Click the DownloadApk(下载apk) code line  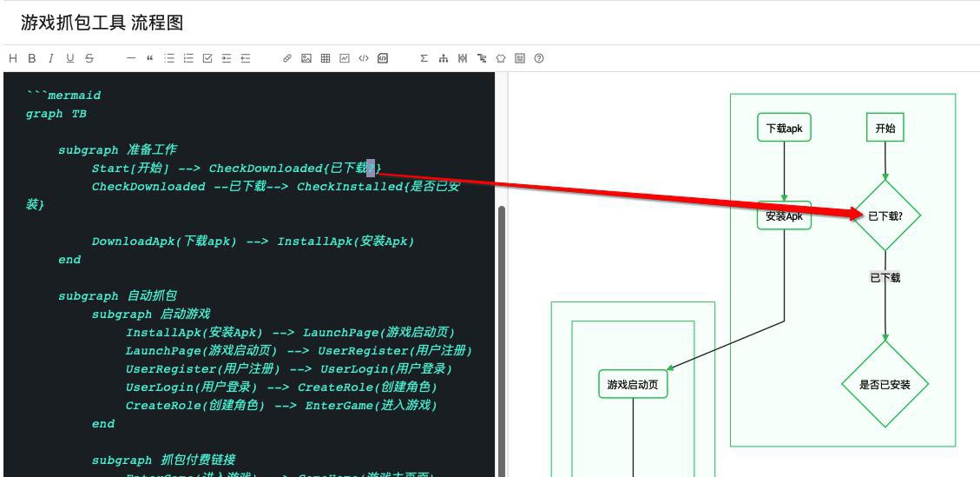[x=253, y=241]
